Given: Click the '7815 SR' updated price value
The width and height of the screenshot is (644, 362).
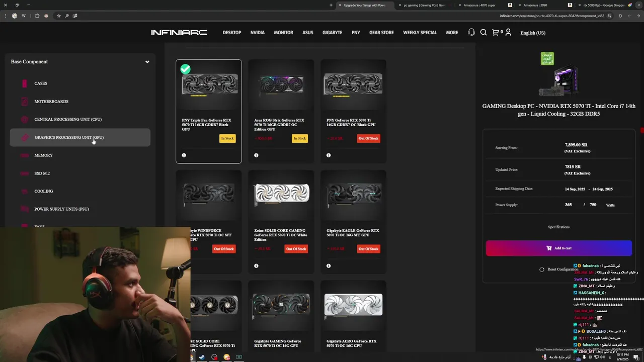Looking at the screenshot, I should click(573, 166).
